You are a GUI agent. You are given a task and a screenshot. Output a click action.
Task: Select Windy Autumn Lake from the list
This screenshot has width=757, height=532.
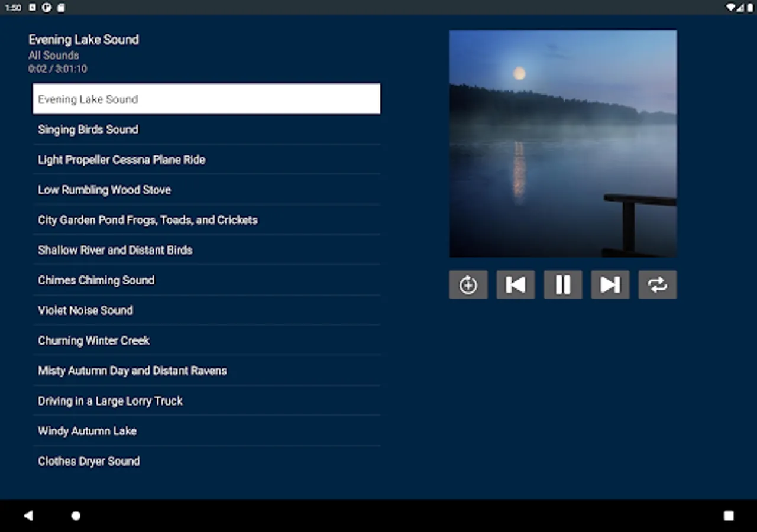tap(87, 431)
